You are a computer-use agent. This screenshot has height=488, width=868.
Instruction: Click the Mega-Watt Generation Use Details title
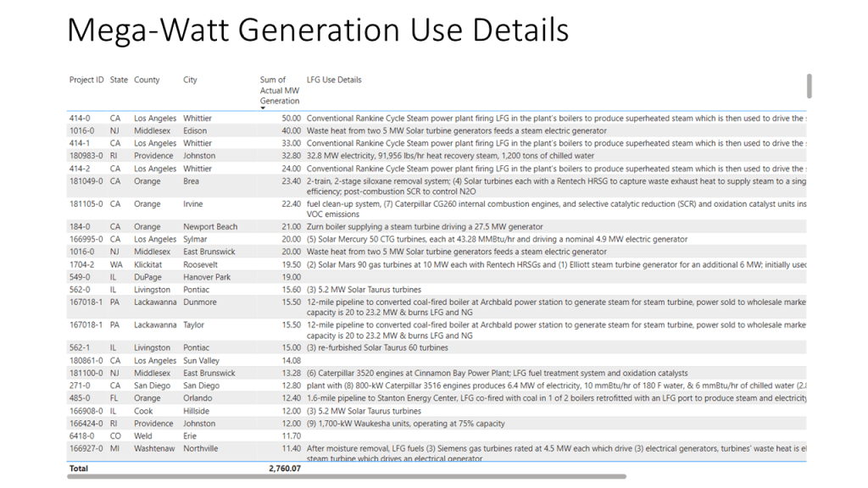coord(317,30)
